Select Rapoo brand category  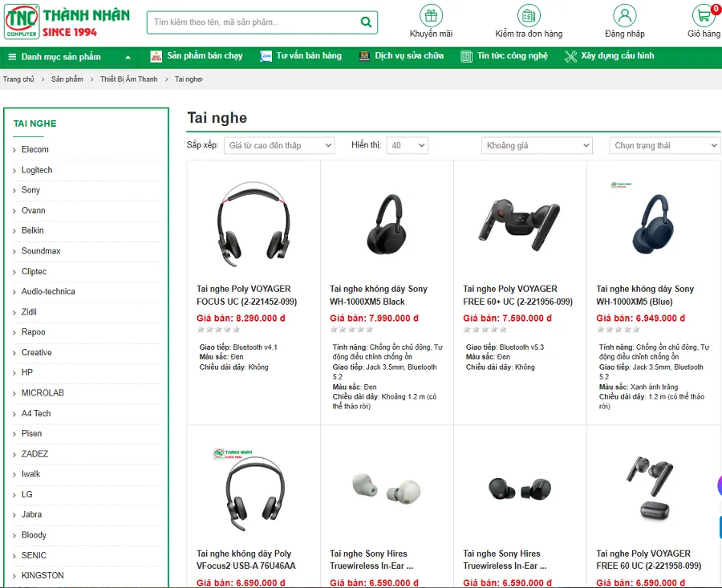pos(33,332)
